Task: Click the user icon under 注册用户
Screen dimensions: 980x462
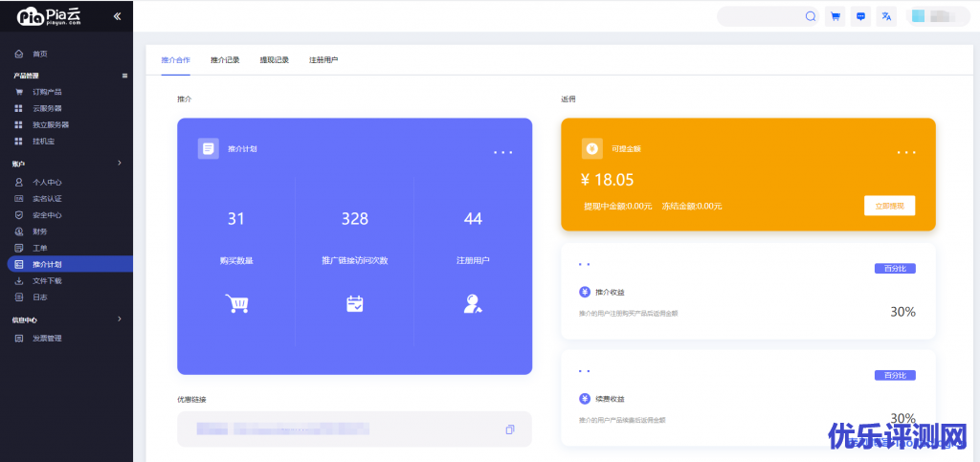Action: tap(473, 304)
